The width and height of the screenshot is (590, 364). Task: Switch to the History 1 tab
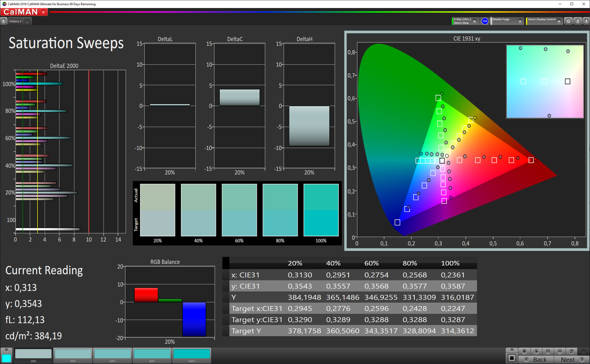tap(15, 21)
